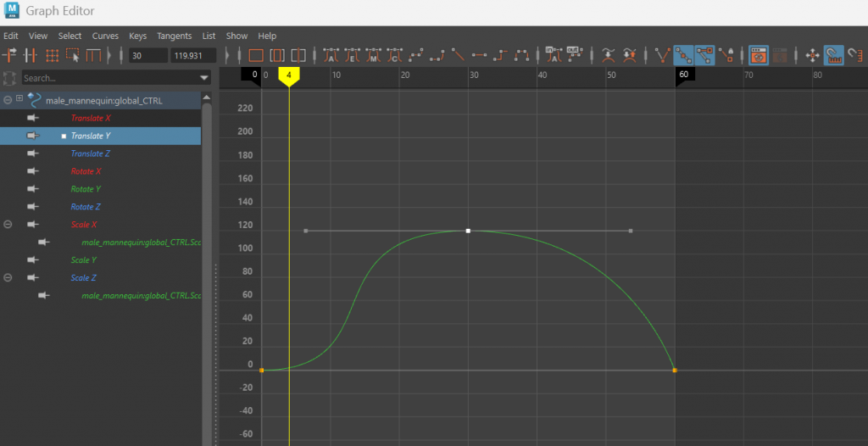The width and height of the screenshot is (868, 446).
Task: Apply Linear tangents
Action: [x=458, y=55]
